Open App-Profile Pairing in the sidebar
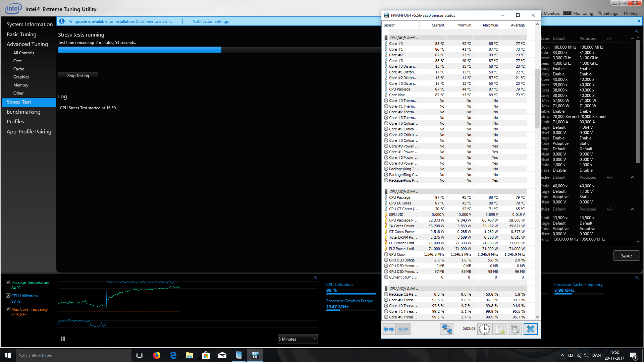 tap(29, 131)
